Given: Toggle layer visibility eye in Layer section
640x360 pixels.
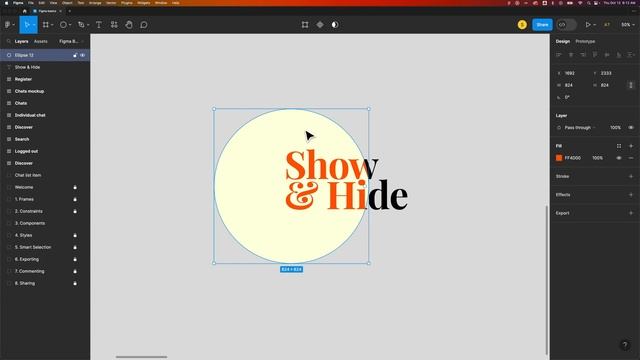Looking at the screenshot, I should [631, 128].
